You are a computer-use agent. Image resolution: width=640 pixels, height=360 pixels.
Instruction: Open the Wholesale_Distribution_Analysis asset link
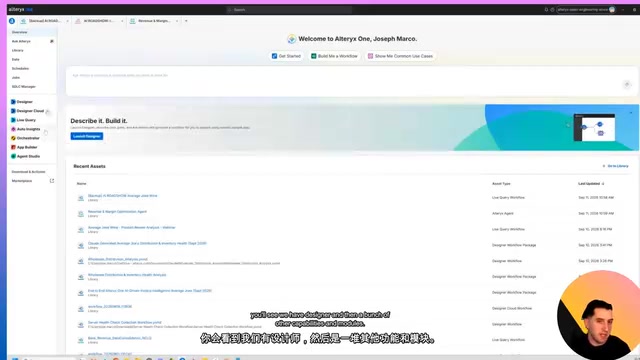pyautogui.click(x=118, y=259)
